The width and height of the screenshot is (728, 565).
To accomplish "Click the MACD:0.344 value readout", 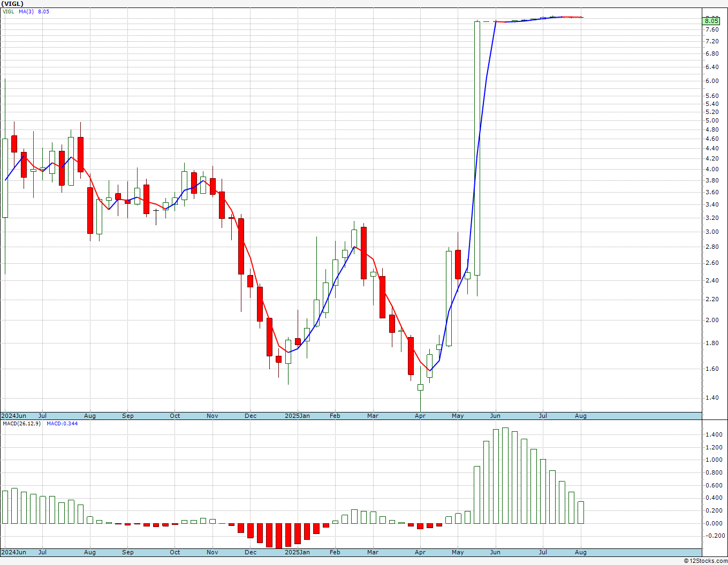I will [x=62, y=424].
